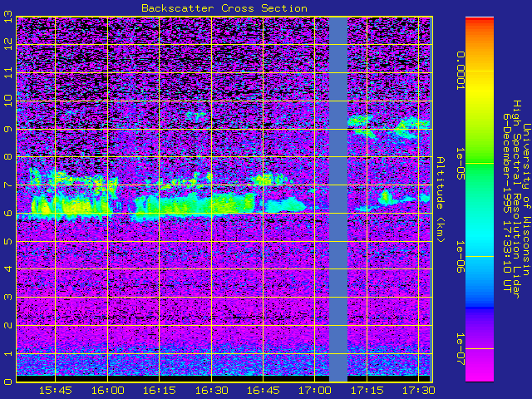
Task: Click the altitude label 13
Action: pos(8,17)
